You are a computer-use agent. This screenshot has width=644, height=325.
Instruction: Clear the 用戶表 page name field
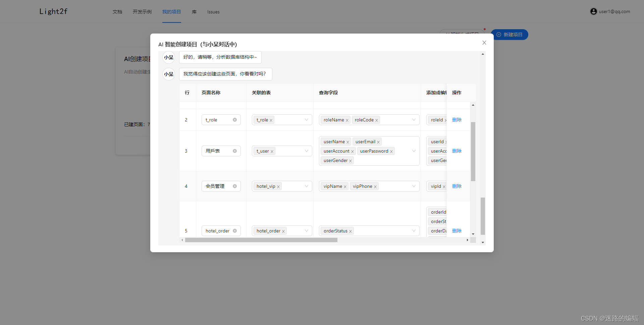coord(235,151)
